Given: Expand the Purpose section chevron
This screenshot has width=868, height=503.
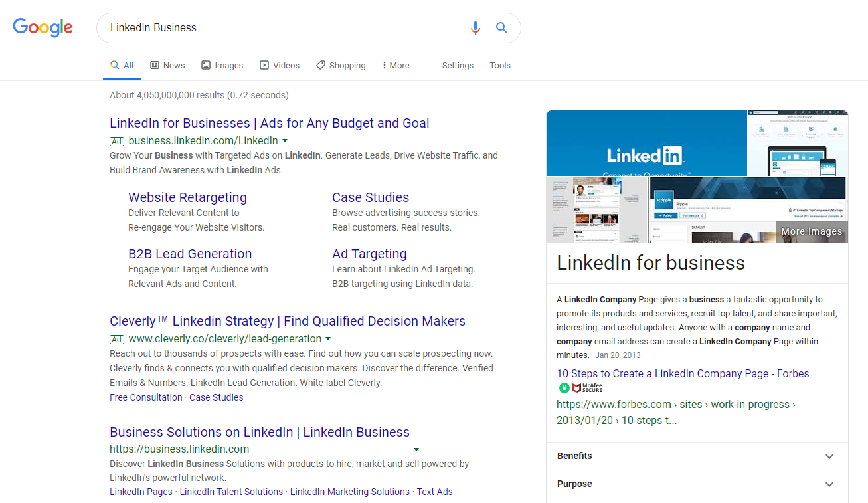Looking at the screenshot, I should click(x=829, y=484).
